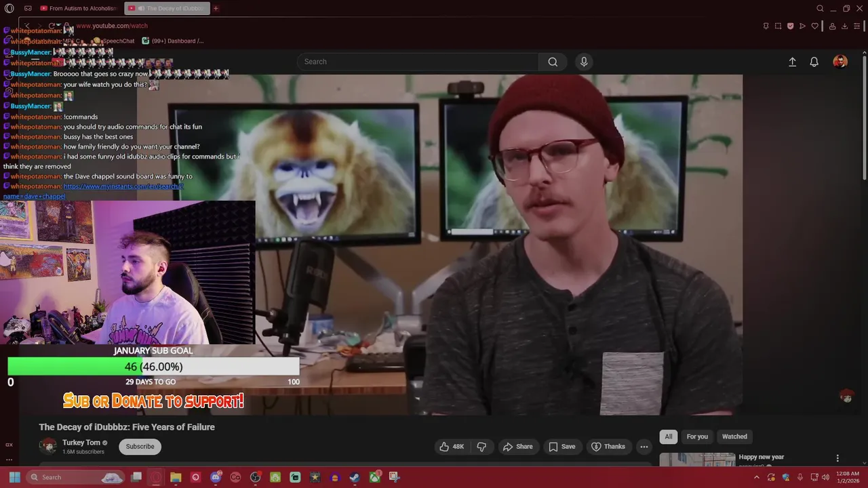The height and width of the screenshot is (488, 868).
Task: Click the YouTube search magnifier button
Action: pyautogui.click(x=553, y=62)
